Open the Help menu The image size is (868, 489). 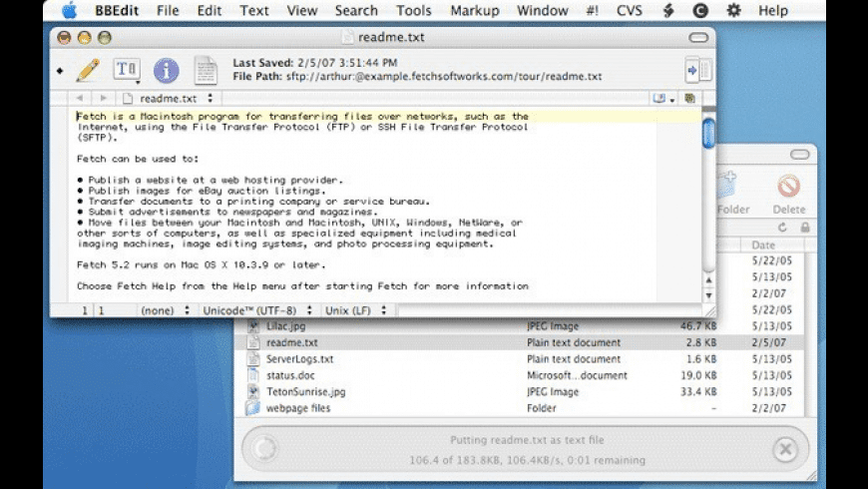click(x=773, y=11)
